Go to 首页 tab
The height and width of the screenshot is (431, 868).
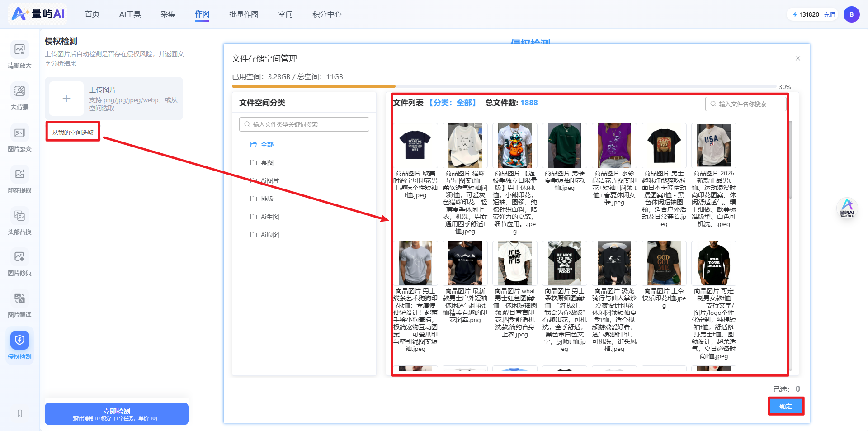click(x=92, y=14)
